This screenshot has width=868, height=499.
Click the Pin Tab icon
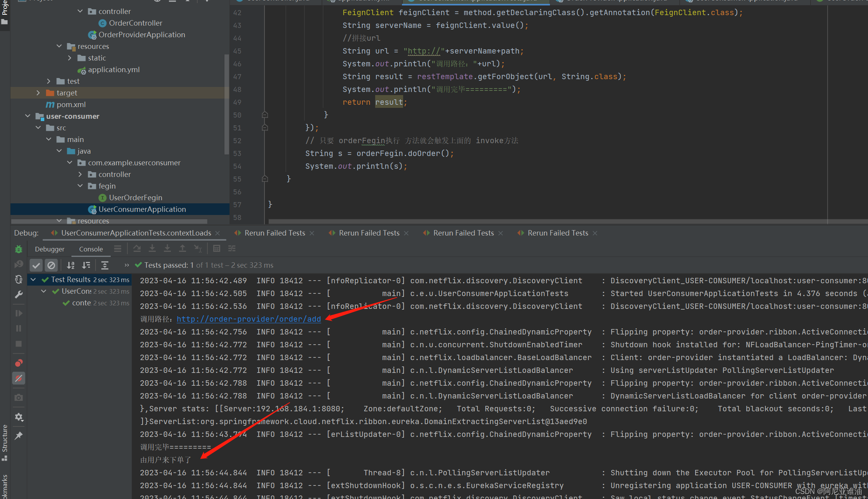19,436
